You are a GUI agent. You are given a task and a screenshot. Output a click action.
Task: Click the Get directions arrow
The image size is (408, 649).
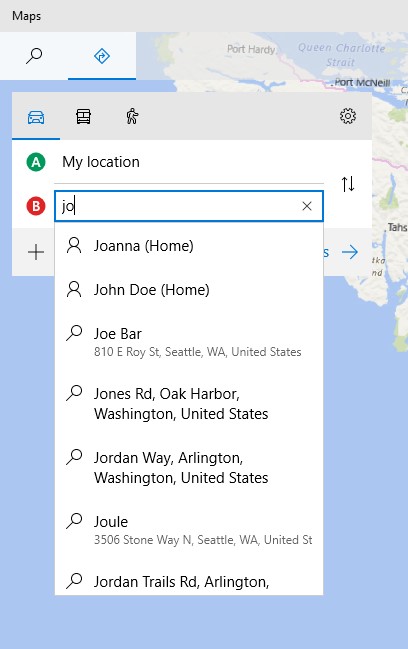point(350,252)
